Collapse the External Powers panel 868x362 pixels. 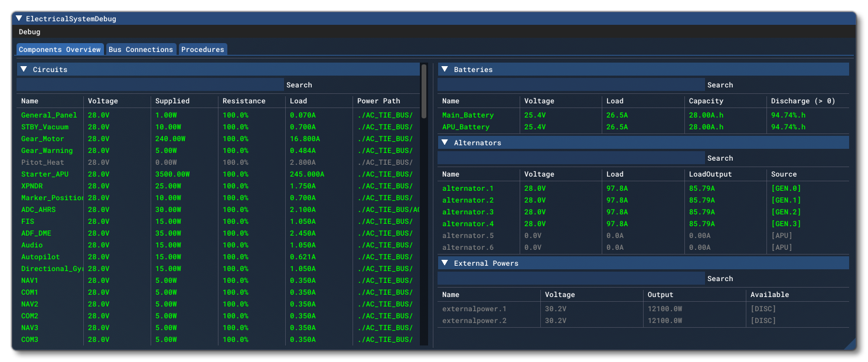(444, 263)
